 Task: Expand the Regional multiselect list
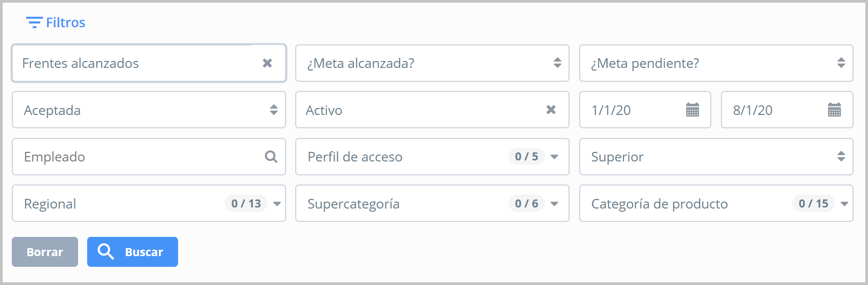pos(277,204)
